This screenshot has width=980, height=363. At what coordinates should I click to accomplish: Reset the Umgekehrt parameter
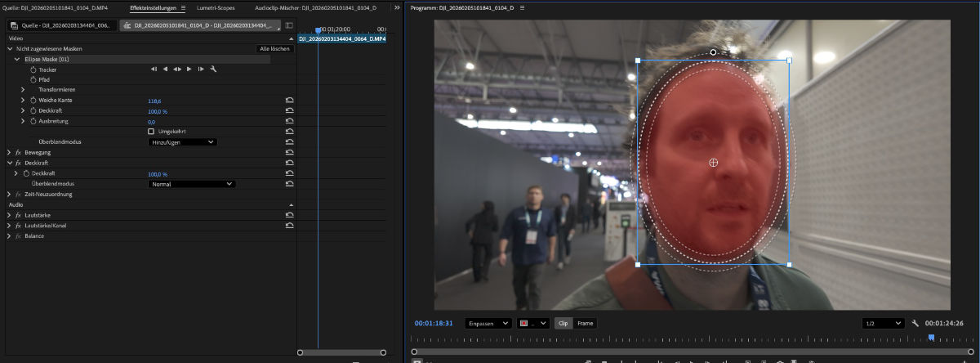289,131
